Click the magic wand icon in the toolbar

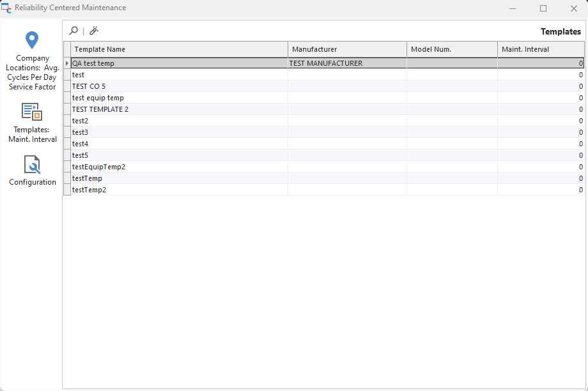coord(93,31)
